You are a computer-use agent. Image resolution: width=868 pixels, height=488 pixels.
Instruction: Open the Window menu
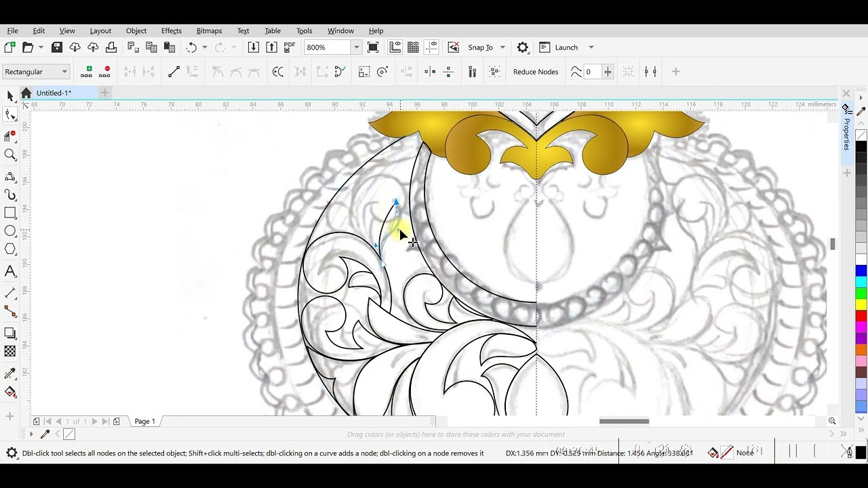click(x=340, y=30)
